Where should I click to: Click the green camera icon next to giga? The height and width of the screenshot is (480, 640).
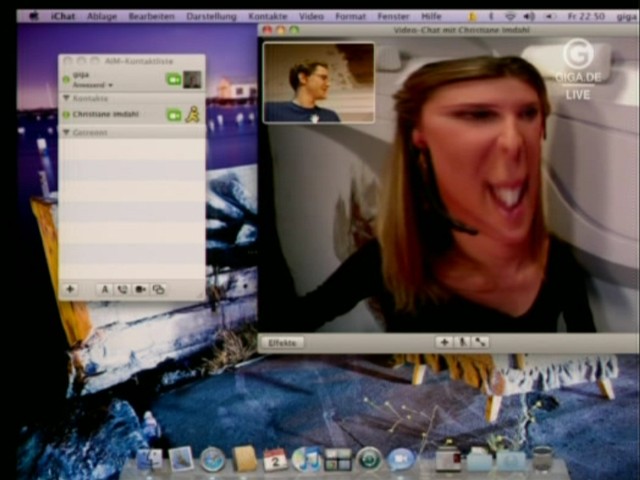tap(174, 79)
